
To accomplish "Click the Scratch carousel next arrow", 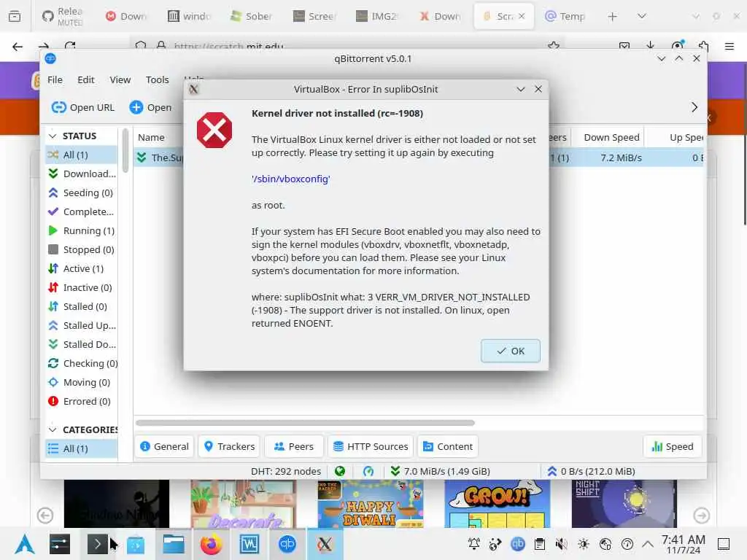I will coord(701,516).
